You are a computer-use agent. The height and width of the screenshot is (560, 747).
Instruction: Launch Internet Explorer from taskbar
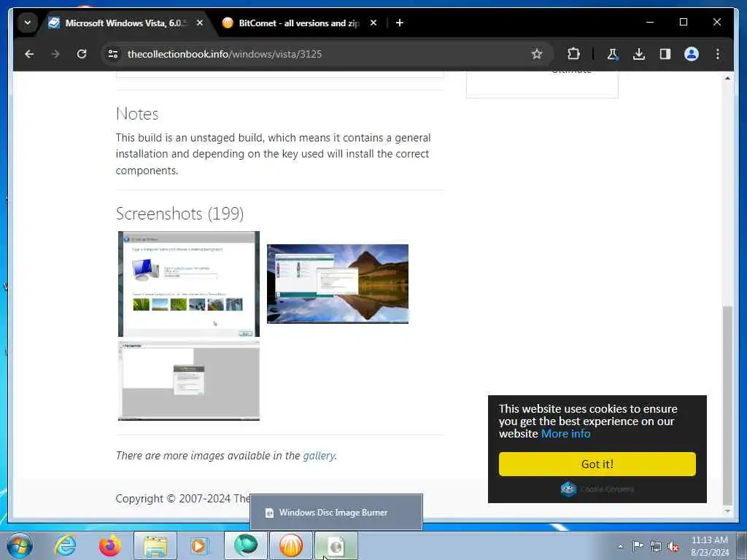65,545
